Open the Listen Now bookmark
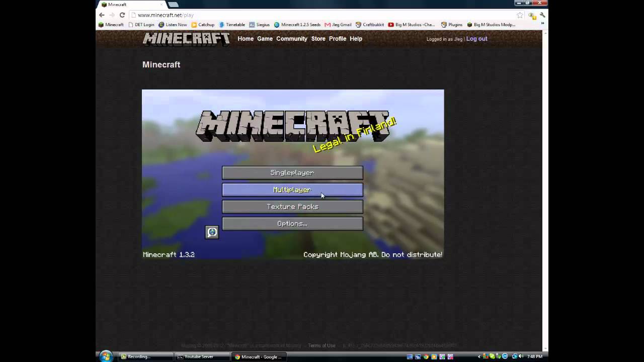The height and width of the screenshot is (362, 644). [x=173, y=25]
